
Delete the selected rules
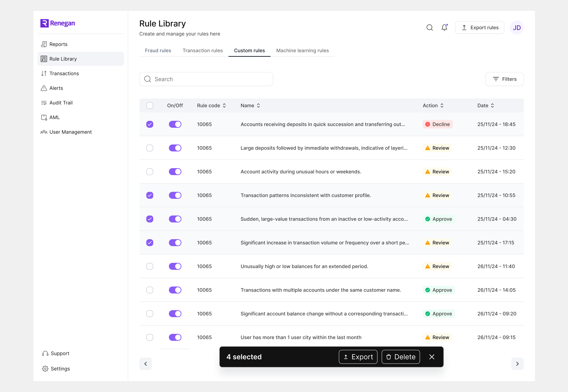point(401,357)
